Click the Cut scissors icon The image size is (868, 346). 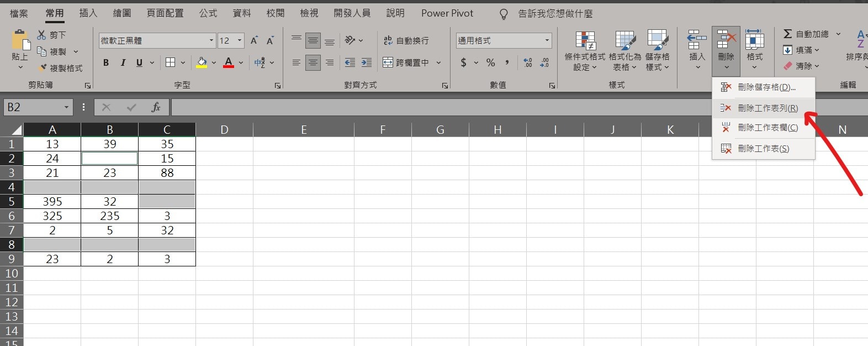tap(41, 35)
